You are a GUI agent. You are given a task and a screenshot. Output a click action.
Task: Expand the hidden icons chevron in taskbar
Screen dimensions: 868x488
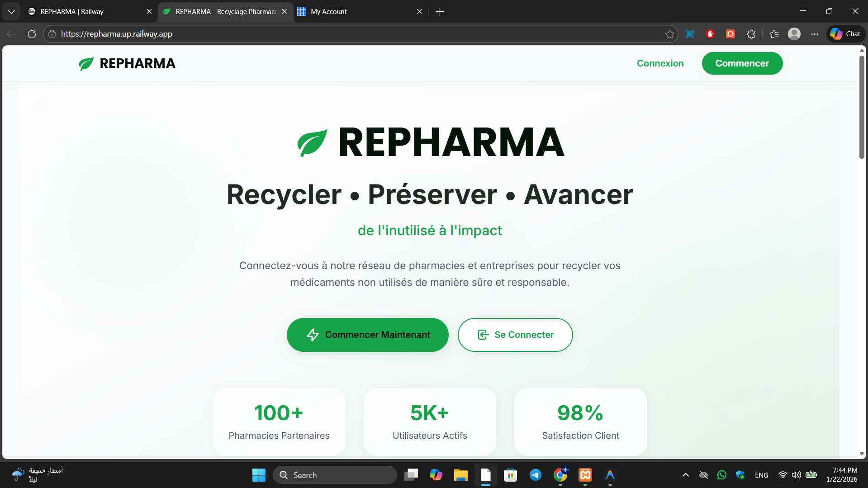[685, 475]
